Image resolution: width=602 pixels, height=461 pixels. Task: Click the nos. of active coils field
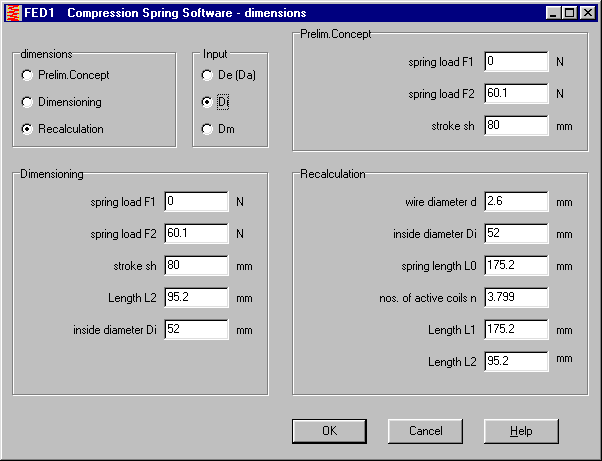tap(515, 297)
